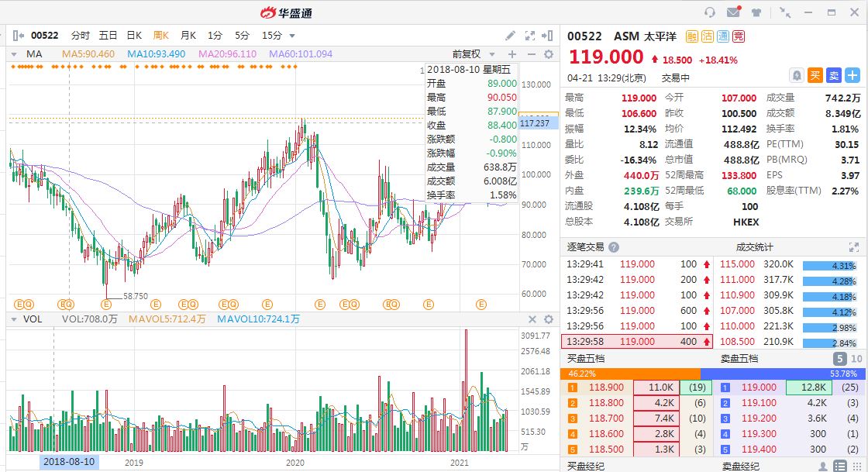Open MA indicator settings gear
This screenshot has height=472, width=868.
click(549, 54)
